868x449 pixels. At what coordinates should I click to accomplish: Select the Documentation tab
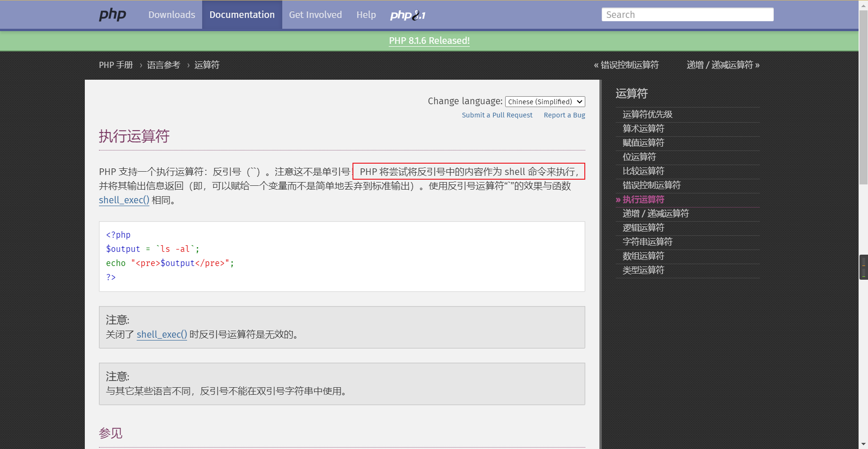[242, 15]
